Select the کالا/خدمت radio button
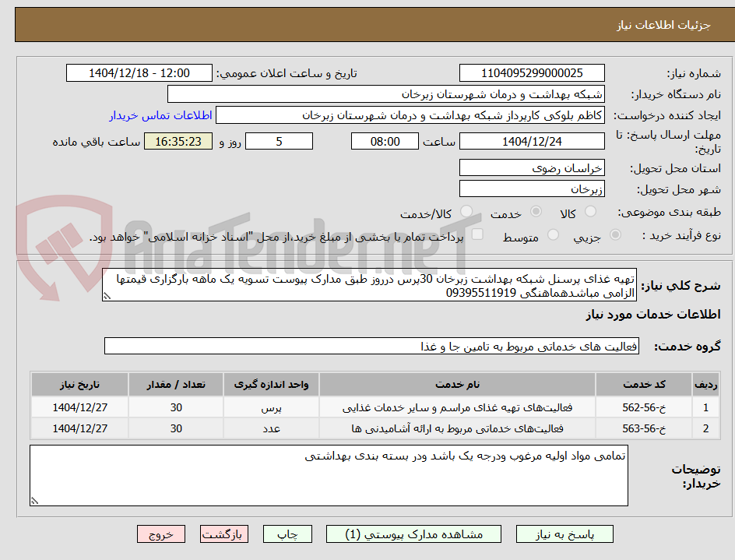 (x=466, y=212)
